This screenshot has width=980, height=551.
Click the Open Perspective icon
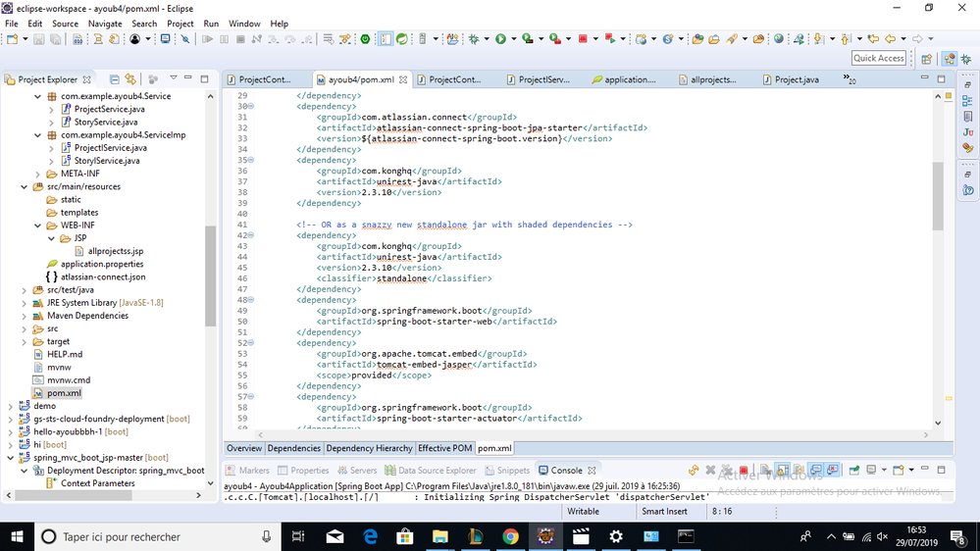924,59
